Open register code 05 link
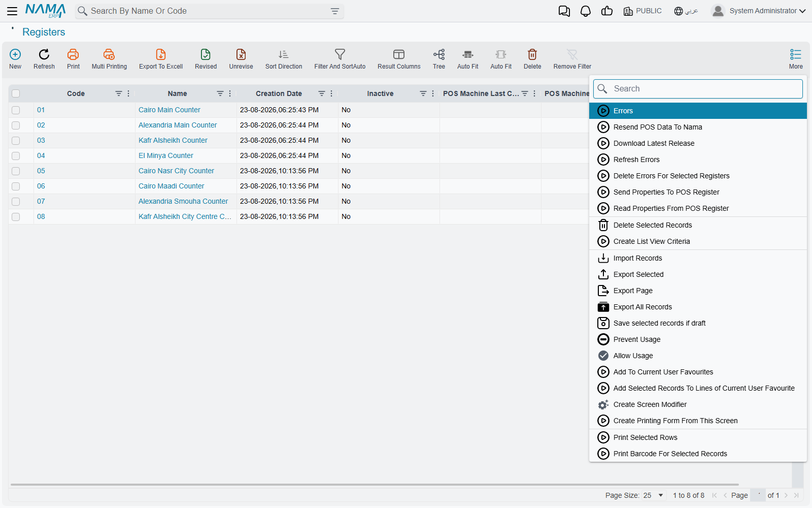 [41, 171]
